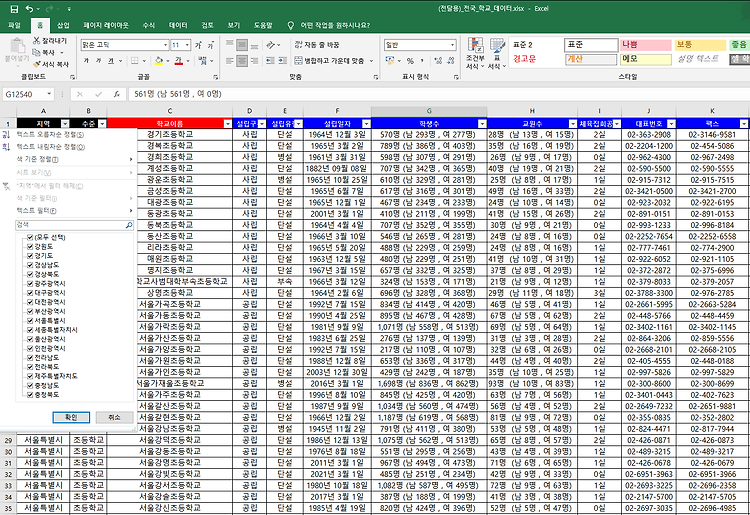The width and height of the screenshot is (750, 515).
Task: Apply the percent style format
Action: click(410, 61)
